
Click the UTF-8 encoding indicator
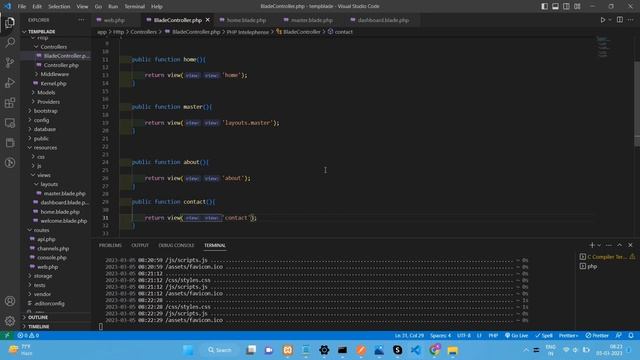coord(464,335)
